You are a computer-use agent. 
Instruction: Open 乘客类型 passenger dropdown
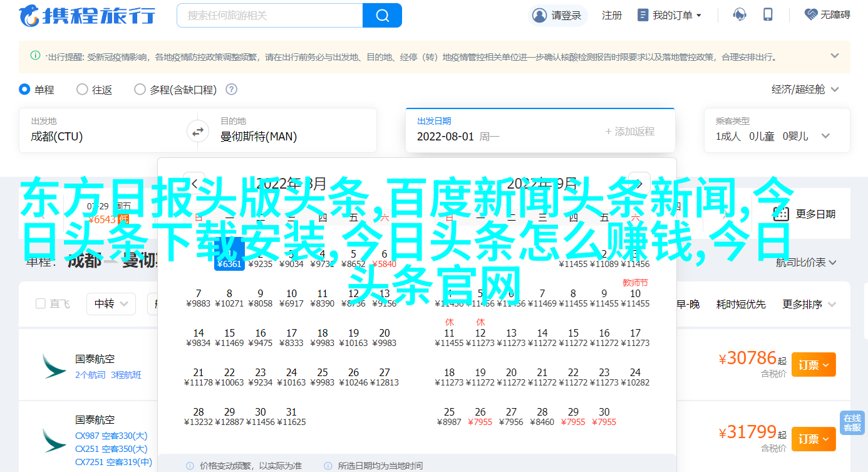[x=777, y=130]
